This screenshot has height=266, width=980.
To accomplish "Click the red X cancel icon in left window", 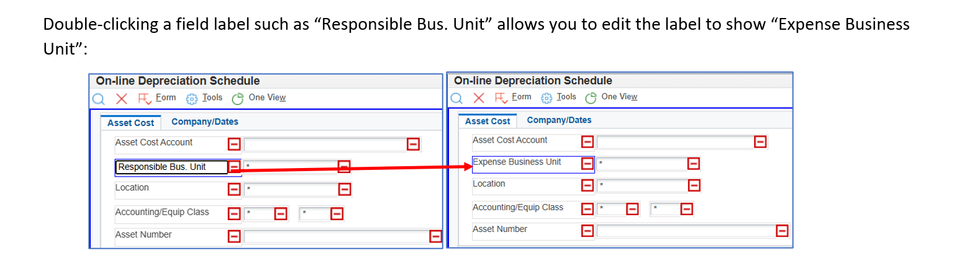I will [122, 99].
